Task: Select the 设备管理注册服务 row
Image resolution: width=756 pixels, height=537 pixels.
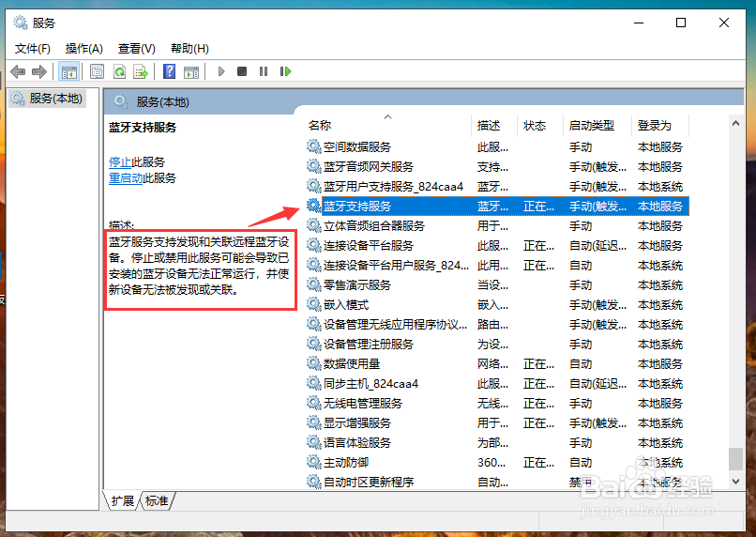Action: [497, 345]
